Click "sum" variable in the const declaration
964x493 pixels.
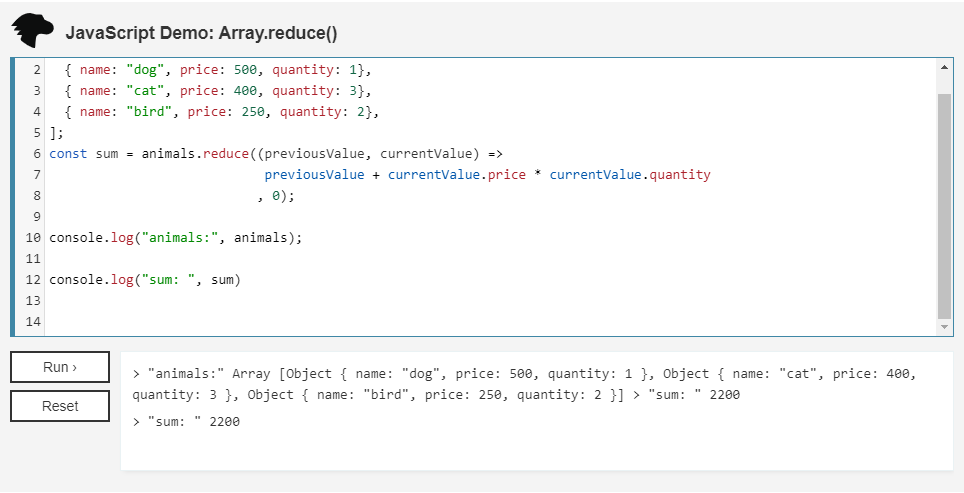[107, 154]
